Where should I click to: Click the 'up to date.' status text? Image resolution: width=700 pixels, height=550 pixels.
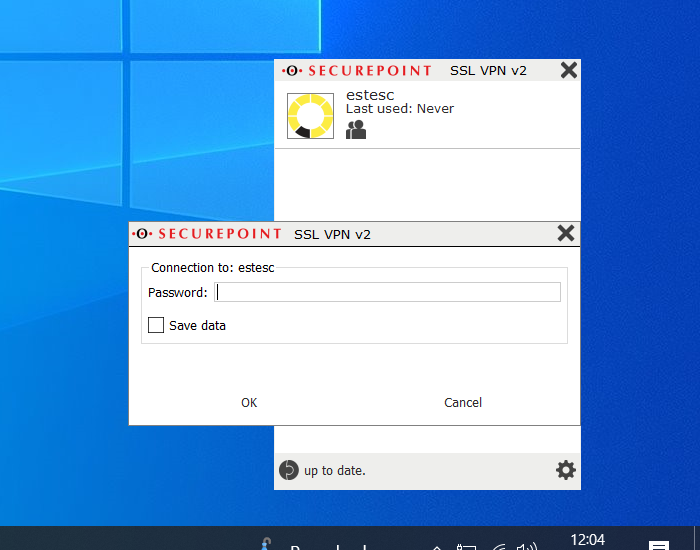pos(335,471)
